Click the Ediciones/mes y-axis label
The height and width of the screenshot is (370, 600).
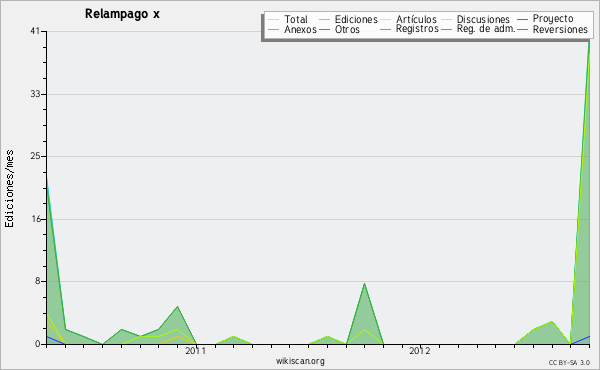click(x=9, y=189)
